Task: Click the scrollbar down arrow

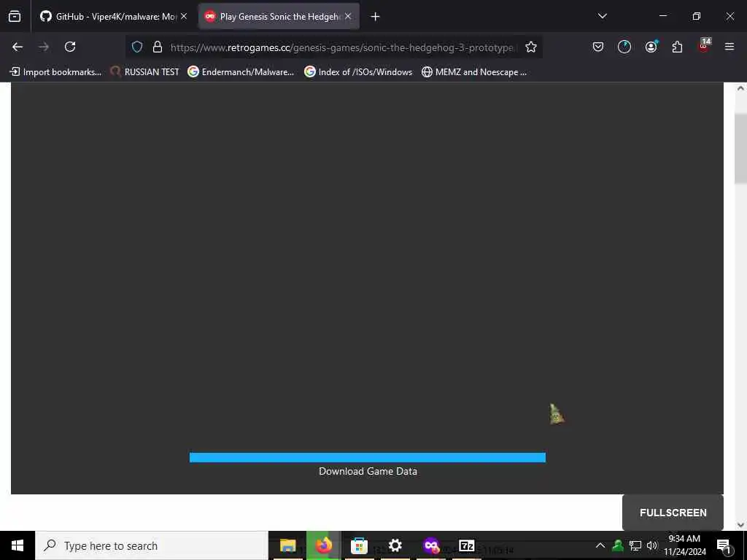Action: click(740, 525)
